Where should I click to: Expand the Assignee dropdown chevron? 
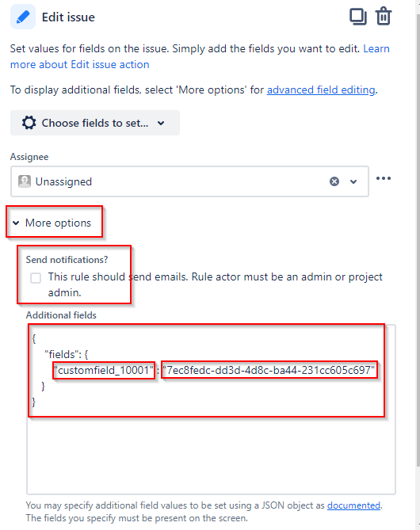click(x=353, y=182)
